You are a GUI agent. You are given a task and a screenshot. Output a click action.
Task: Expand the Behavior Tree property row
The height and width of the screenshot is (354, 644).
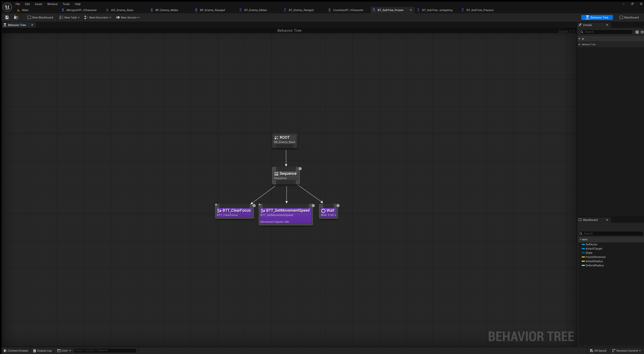579,44
